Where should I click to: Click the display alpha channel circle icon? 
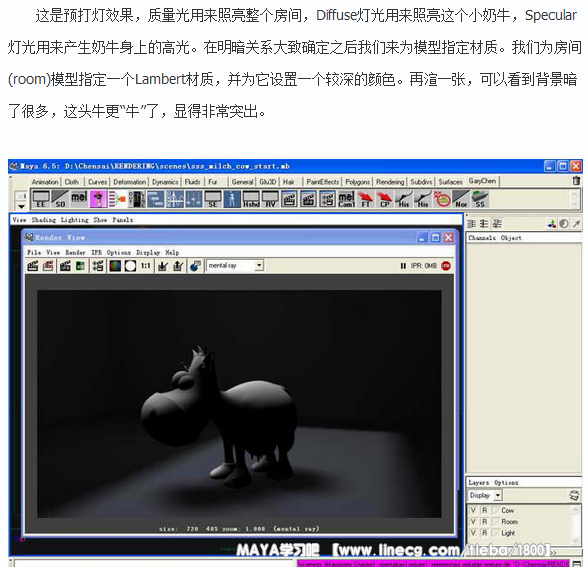[130, 266]
